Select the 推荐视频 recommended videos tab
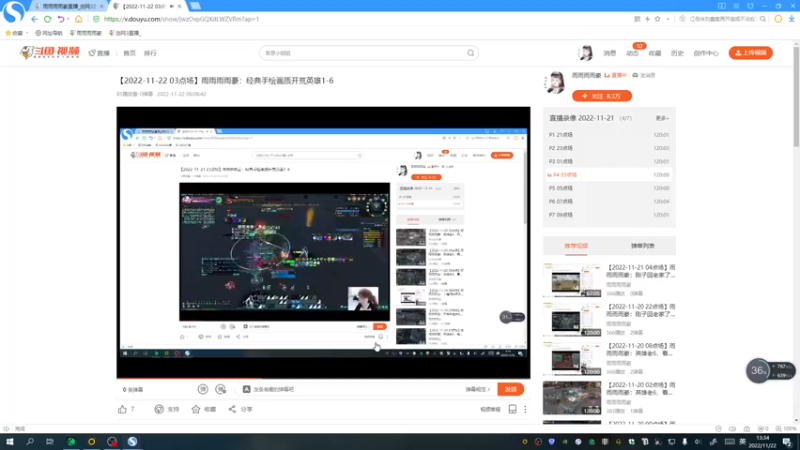Screen dimensions: 800x450 pyautogui.click(x=576, y=246)
